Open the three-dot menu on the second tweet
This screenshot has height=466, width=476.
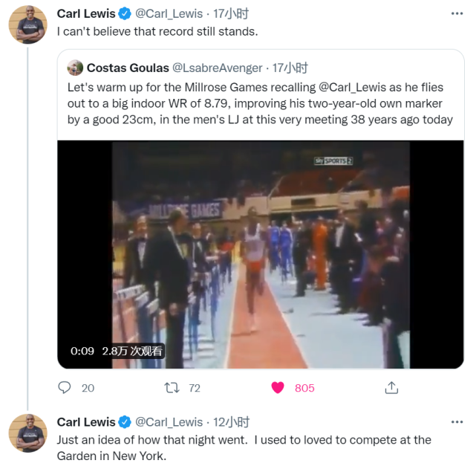coord(457,422)
